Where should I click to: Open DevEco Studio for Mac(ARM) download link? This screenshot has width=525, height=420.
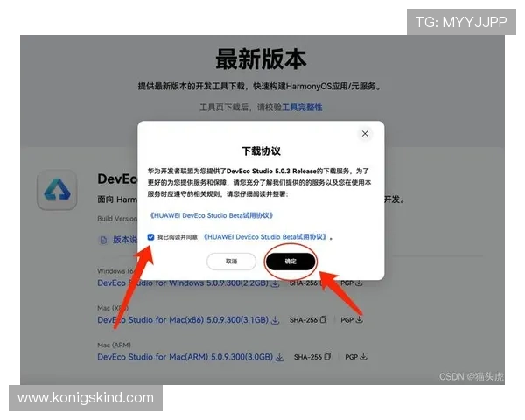[185, 357]
